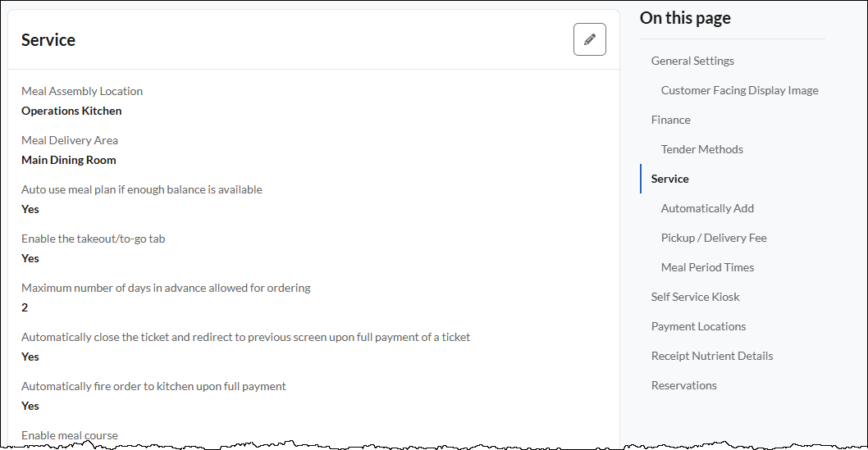
Task: Click 'Enable the takeout/to-go tab' label
Action: [93, 239]
